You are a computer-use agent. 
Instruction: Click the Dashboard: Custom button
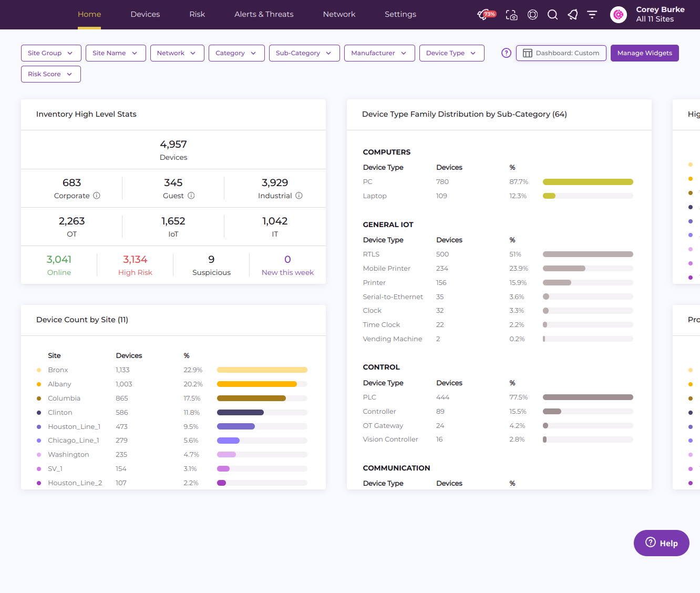tap(561, 53)
